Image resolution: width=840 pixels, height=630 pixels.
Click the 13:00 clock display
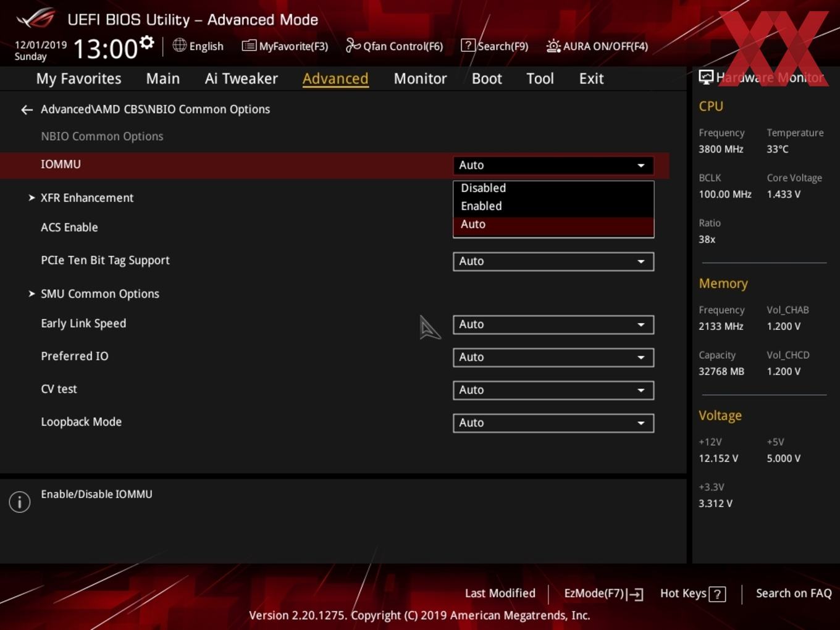pos(105,49)
